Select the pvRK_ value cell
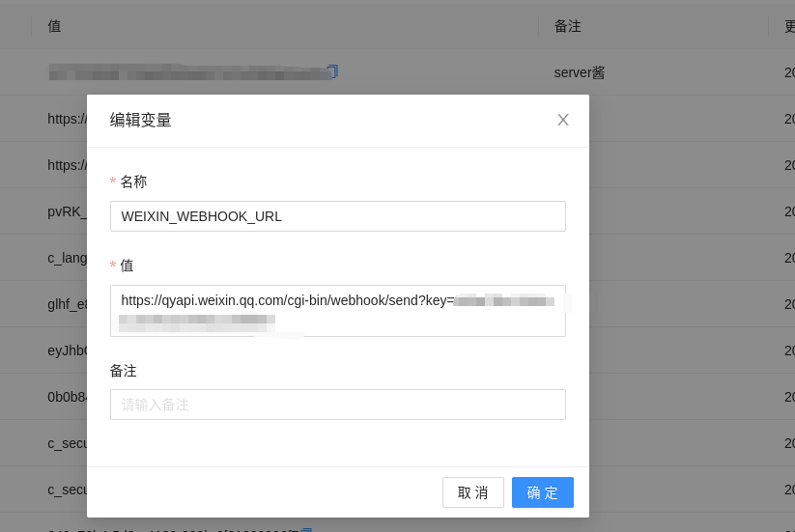Screen dimensions: 795x532 (68, 211)
